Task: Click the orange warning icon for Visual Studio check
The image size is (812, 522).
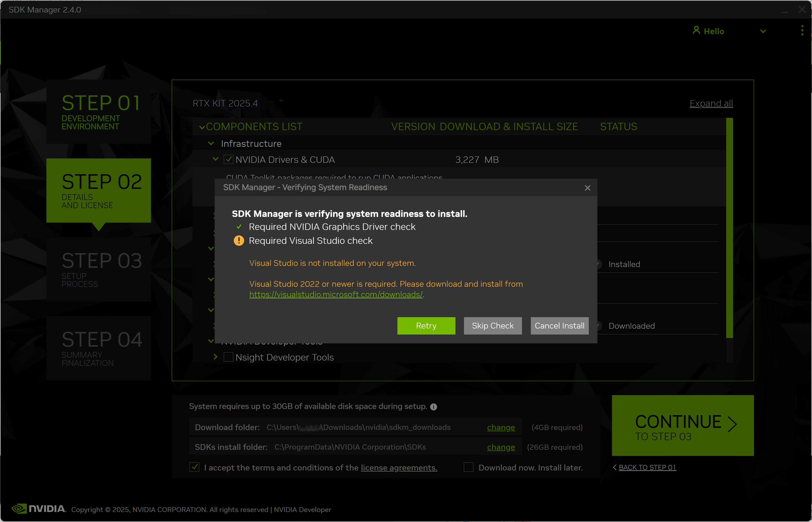Action: click(x=239, y=241)
